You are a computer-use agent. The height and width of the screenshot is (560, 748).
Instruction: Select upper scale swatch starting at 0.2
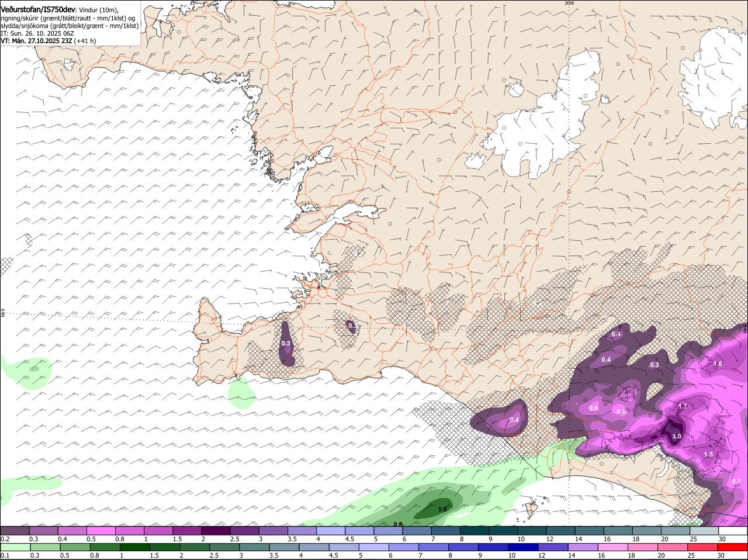[x=15, y=531]
